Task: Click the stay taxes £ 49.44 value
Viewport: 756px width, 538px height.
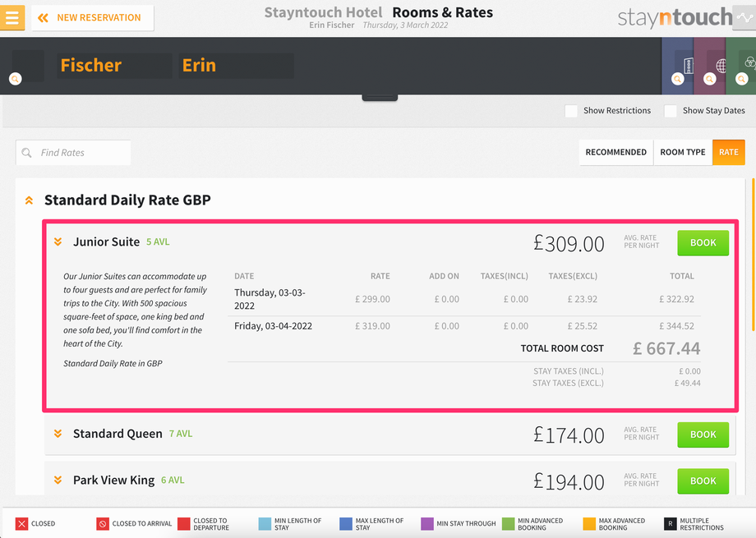Action: coord(688,384)
